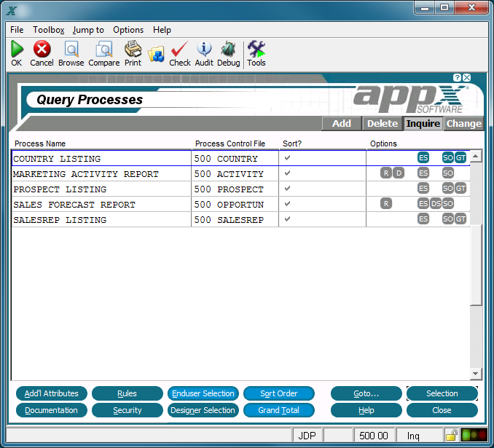
Task: Run the Check toolbar icon
Action: point(179,49)
